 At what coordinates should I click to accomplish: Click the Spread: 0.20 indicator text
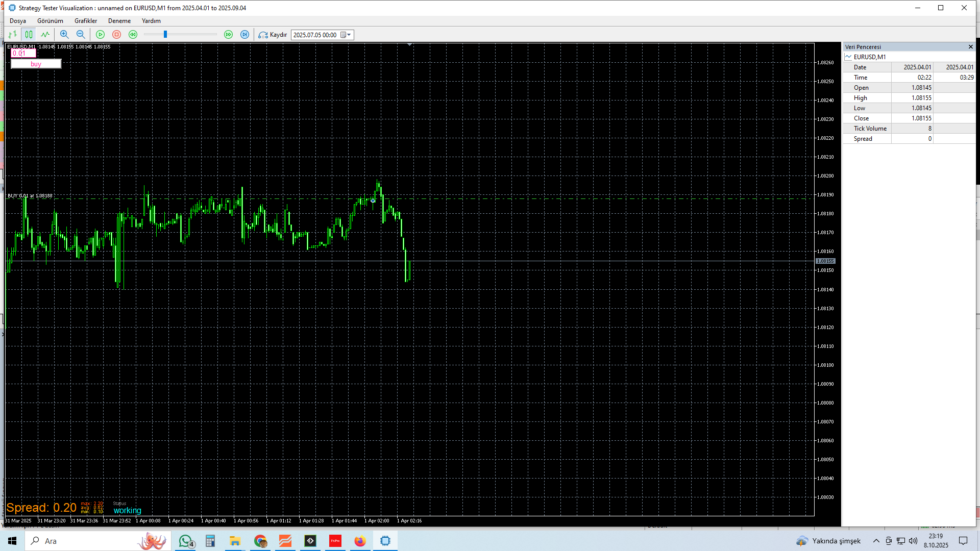pos(41,508)
